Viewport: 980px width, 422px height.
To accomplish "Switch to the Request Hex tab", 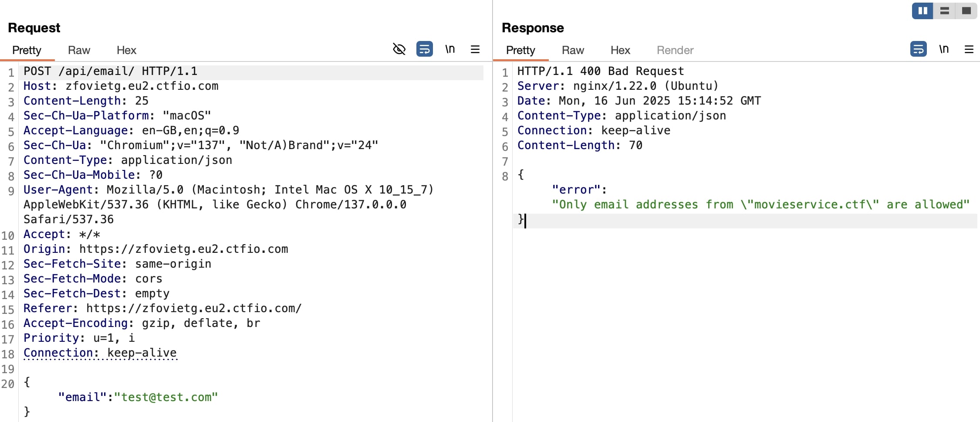I will pos(126,50).
